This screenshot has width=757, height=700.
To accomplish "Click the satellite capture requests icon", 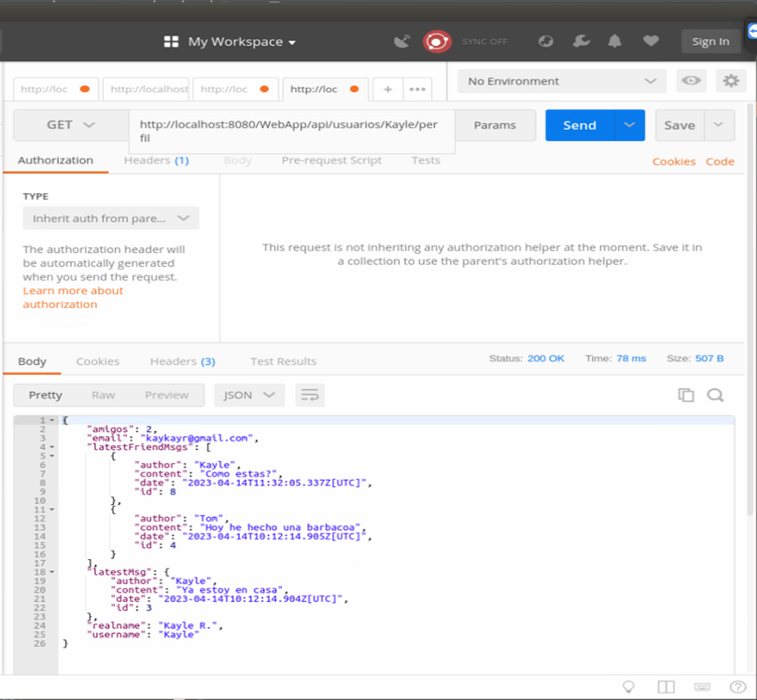I will coord(401,41).
